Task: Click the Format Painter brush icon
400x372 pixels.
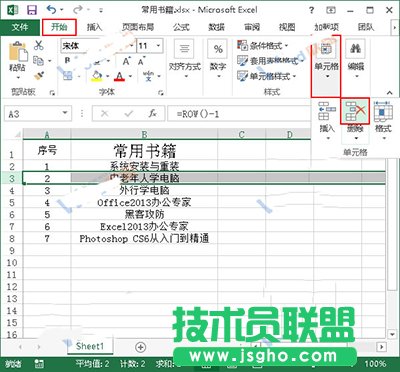Action: pyautogui.click(x=39, y=76)
